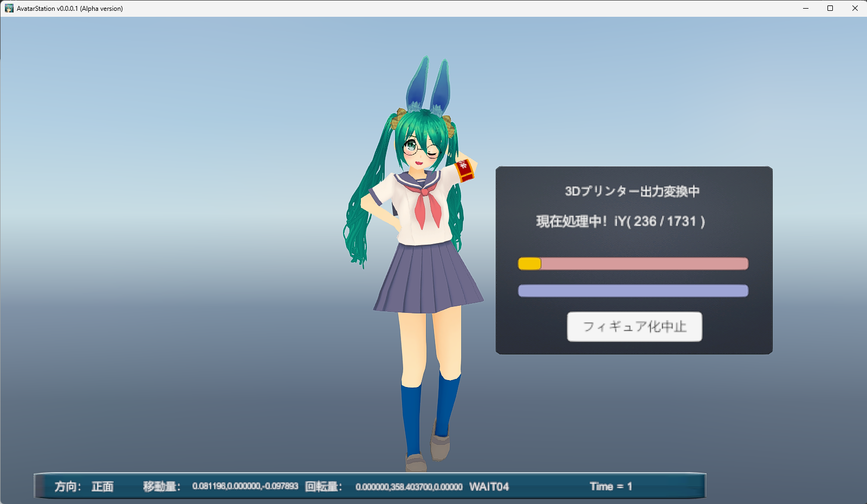Click the pink upper progress bar
867x504 pixels.
(644, 264)
